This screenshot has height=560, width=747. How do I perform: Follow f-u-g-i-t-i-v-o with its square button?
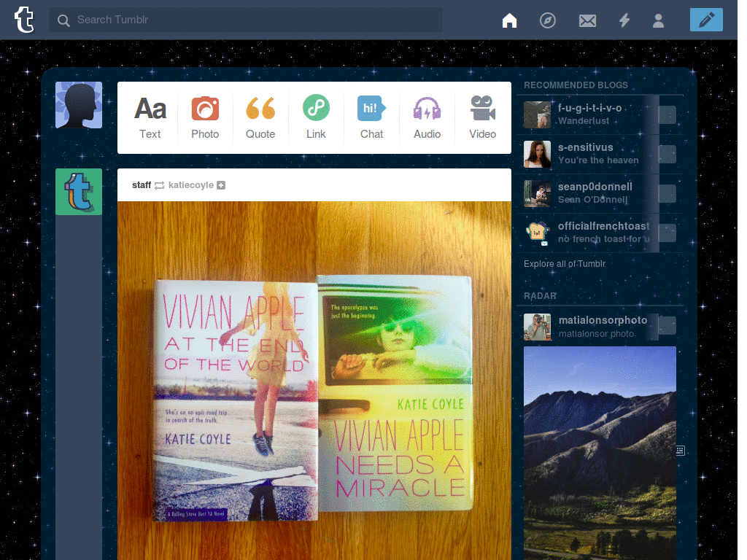pos(667,114)
